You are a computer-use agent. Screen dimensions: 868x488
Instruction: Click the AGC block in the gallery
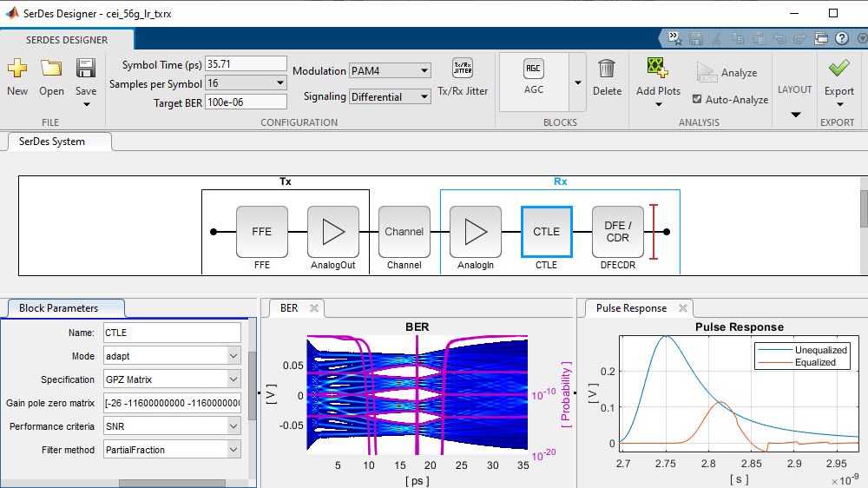(x=534, y=70)
